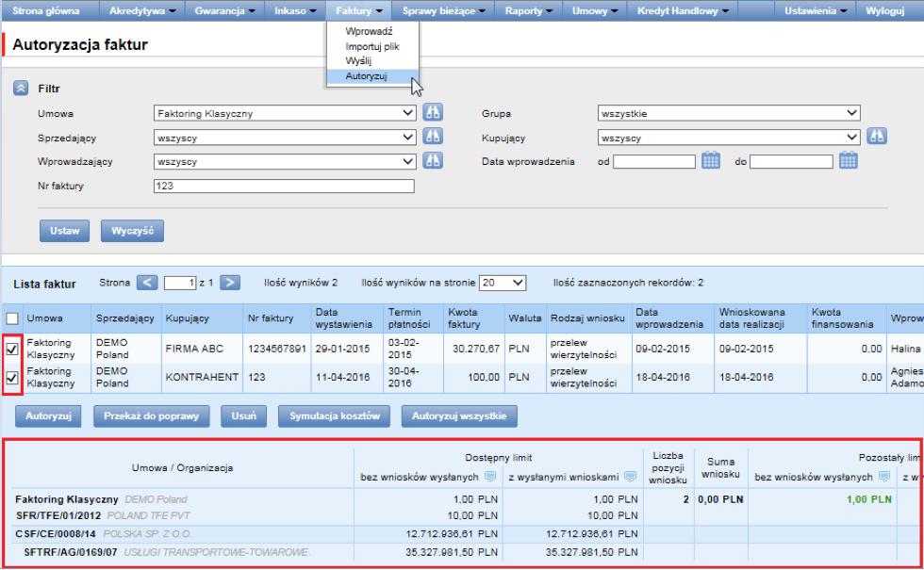Click amount 30.270,67 in the table

tap(475, 349)
